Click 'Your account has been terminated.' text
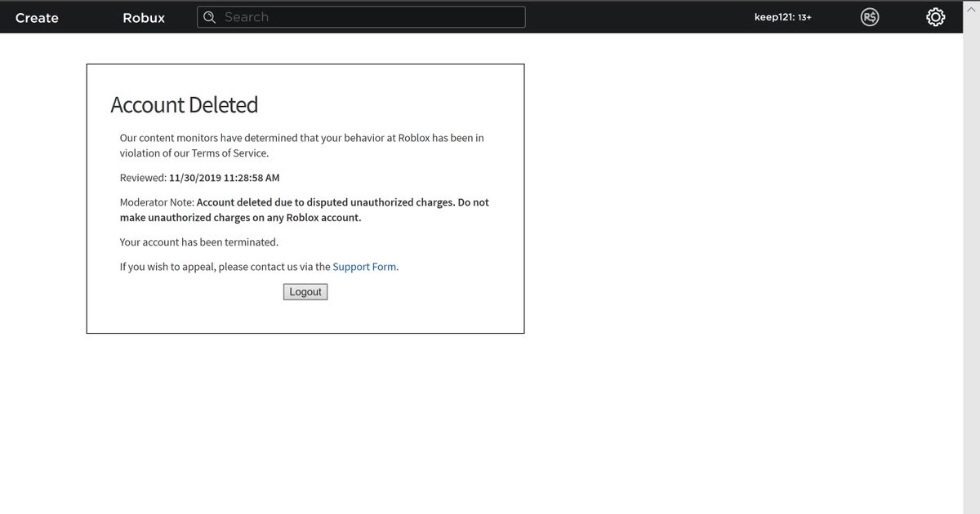 point(199,242)
